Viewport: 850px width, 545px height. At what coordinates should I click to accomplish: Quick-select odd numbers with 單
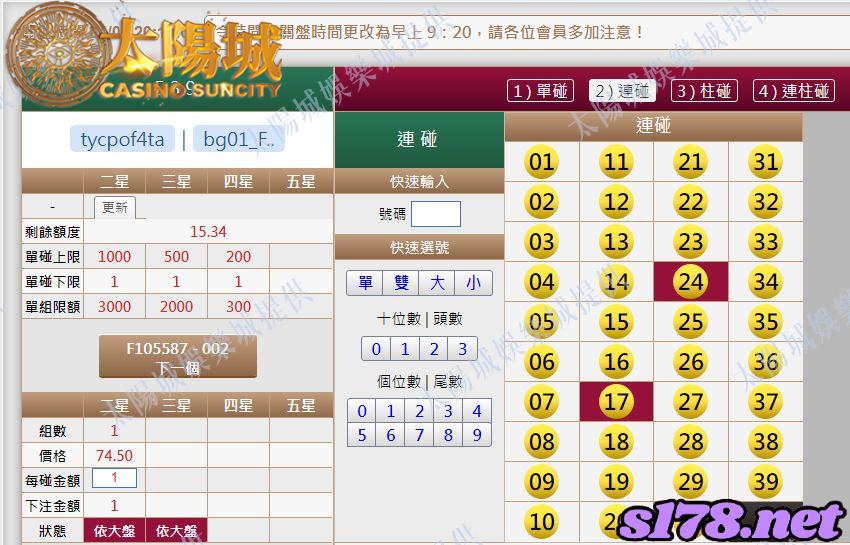point(365,283)
